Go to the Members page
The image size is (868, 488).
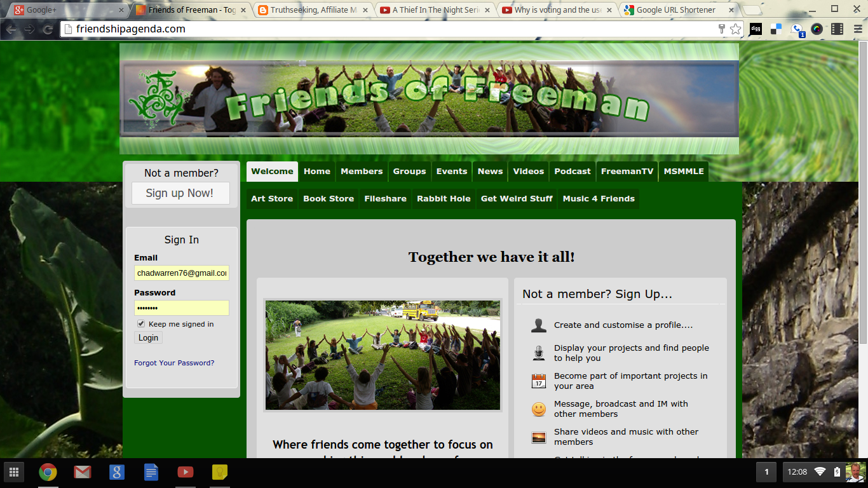coord(362,171)
